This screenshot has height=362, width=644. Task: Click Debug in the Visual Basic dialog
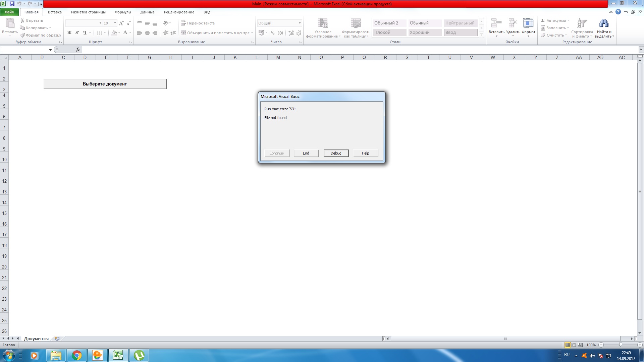[336, 153]
